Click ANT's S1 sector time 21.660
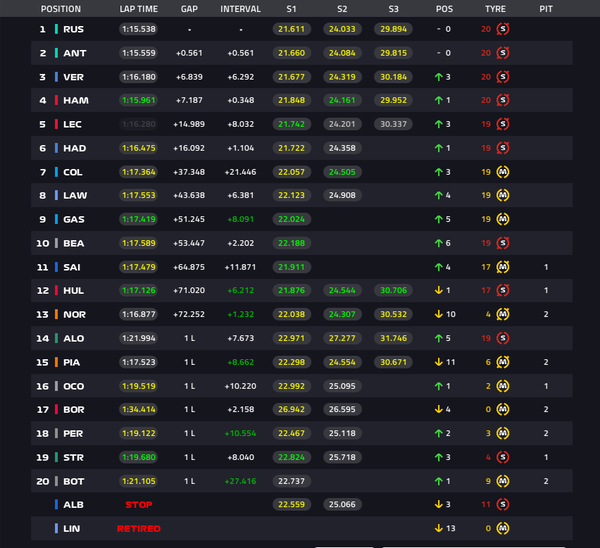The width and height of the screenshot is (600, 548). (x=292, y=53)
